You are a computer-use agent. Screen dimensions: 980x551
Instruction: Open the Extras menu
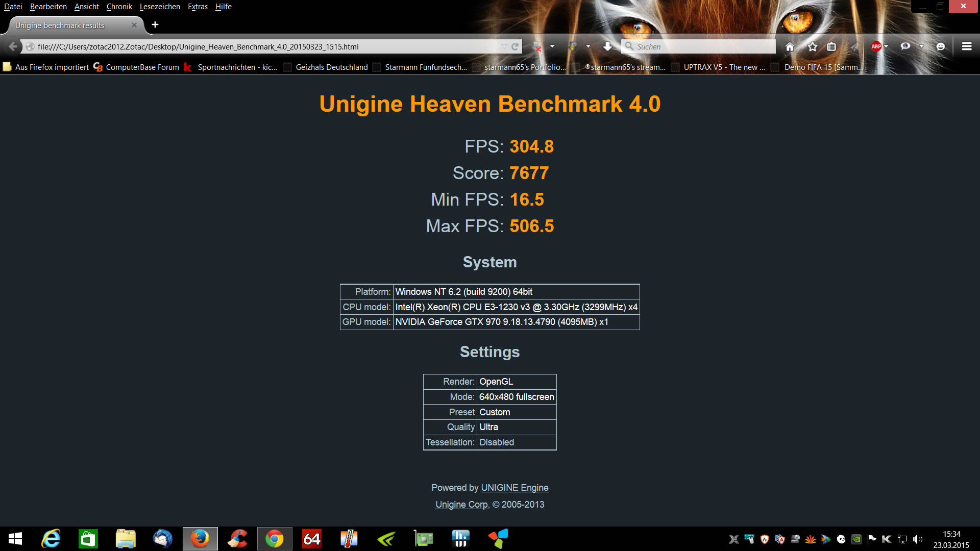(x=198, y=7)
